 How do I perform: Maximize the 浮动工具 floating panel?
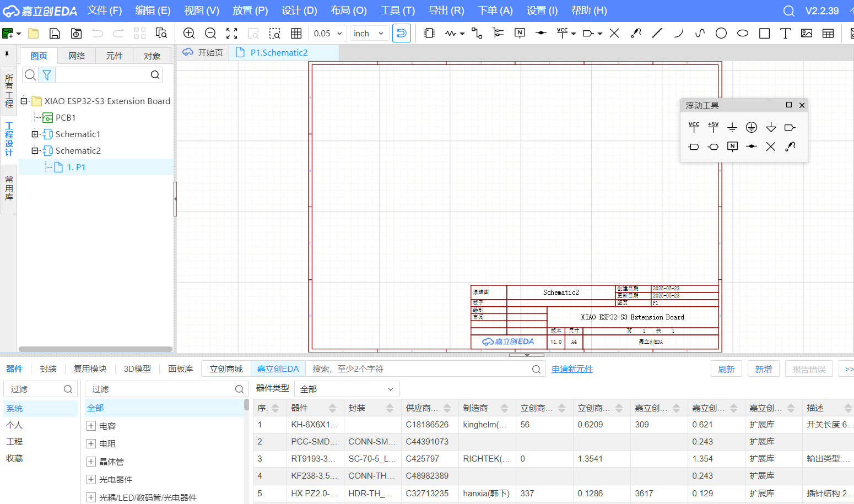(788, 105)
